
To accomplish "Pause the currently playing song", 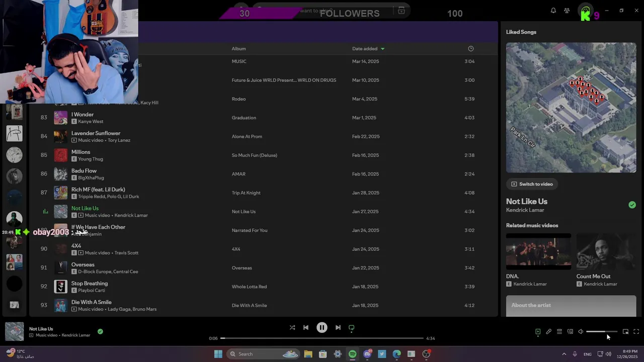I will click(x=322, y=327).
